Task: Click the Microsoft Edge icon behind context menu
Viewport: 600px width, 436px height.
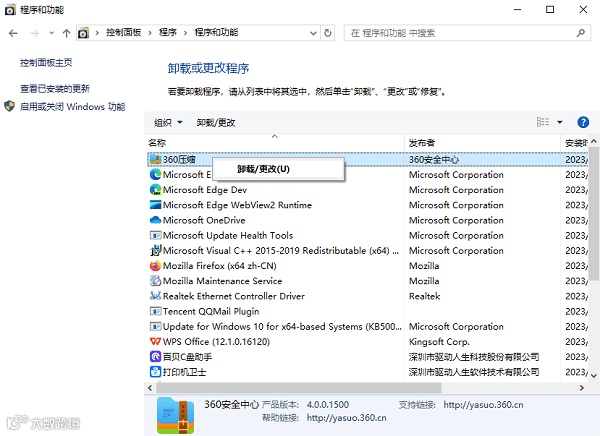Action: (155, 175)
